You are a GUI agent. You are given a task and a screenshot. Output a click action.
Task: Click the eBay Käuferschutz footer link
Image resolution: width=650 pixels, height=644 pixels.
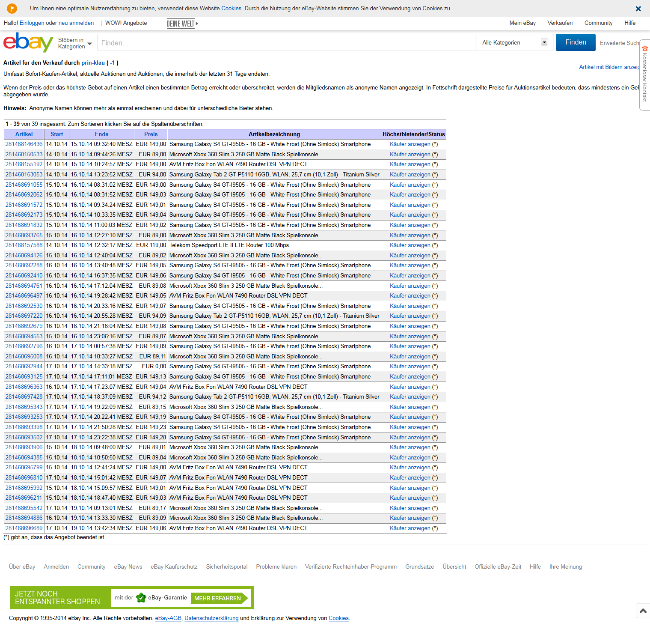tap(174, 567)
